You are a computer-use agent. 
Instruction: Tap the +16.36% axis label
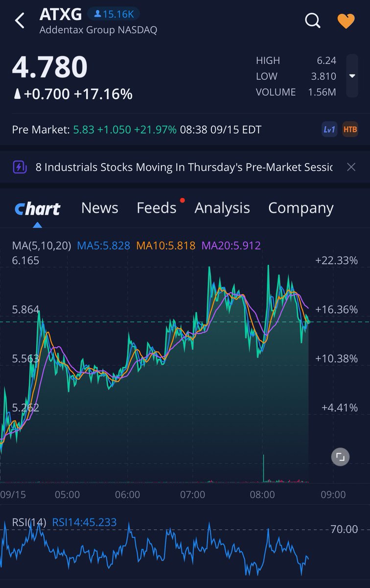coord(337,310)
